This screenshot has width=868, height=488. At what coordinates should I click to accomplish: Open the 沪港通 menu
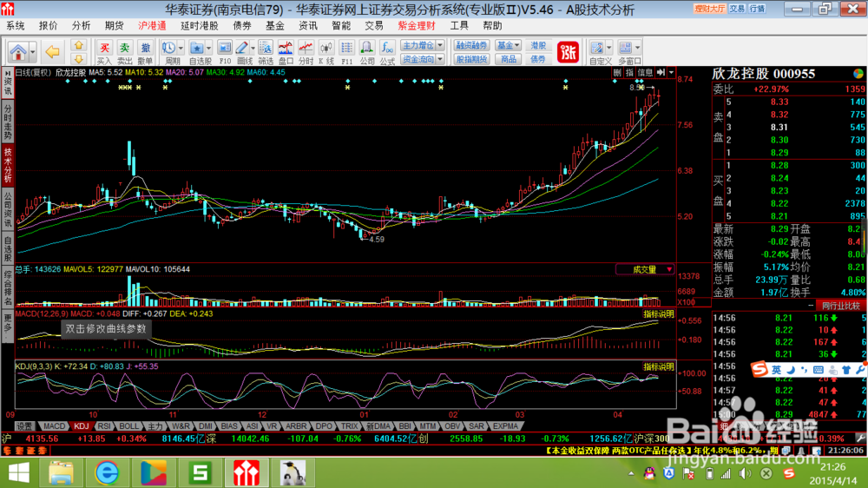pos(152,25)
